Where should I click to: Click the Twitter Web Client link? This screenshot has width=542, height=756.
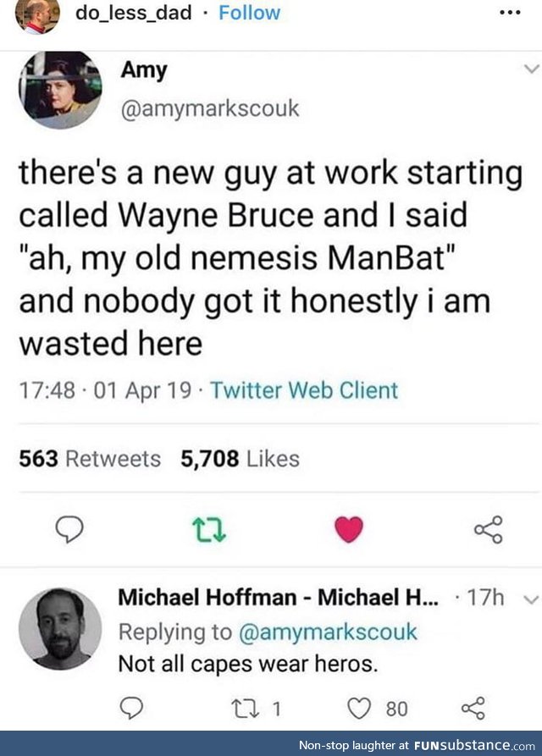(x=303, y=390)
